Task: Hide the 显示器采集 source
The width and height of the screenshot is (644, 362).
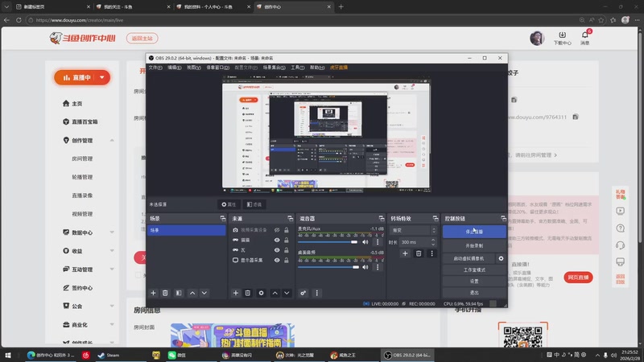Action: click(277, 260)
